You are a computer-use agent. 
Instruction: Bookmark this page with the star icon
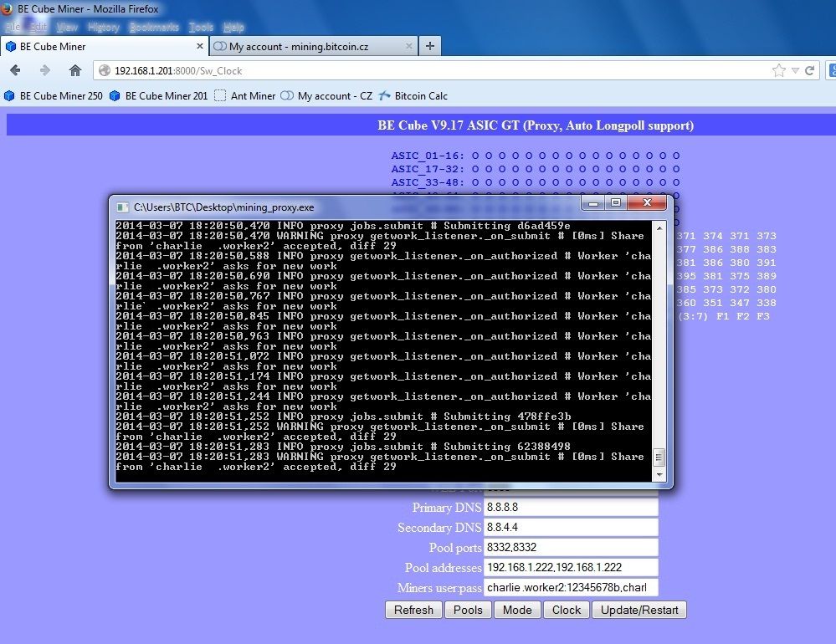[779, 71]
